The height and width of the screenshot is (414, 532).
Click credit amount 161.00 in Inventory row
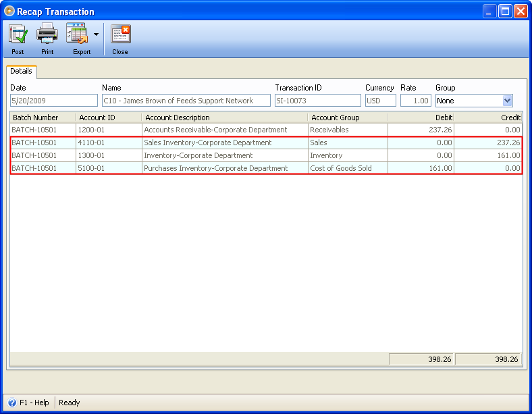(488, 155)
